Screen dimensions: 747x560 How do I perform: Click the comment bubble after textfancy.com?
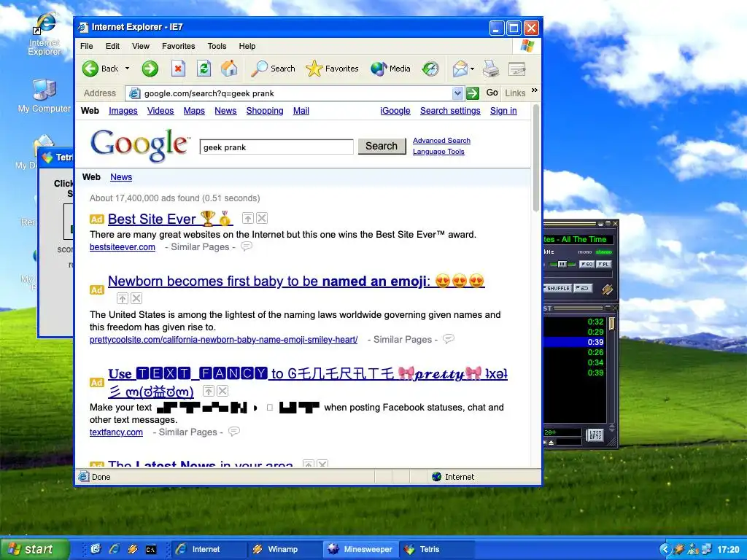click(234, 432)
